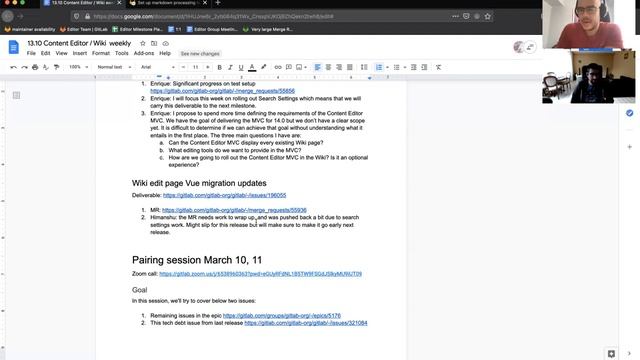Open the Zoom call link
640x360 pixels.
(x=260, y=274)
